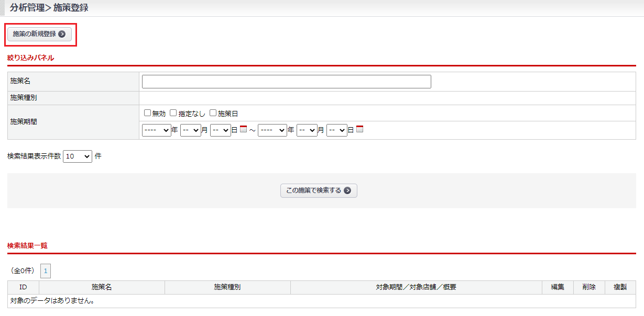This screenshot has height=316, width=644.
Task: Toggle the 施策日 checkbox
Action: pyautogui.click(x=213, y=113)
